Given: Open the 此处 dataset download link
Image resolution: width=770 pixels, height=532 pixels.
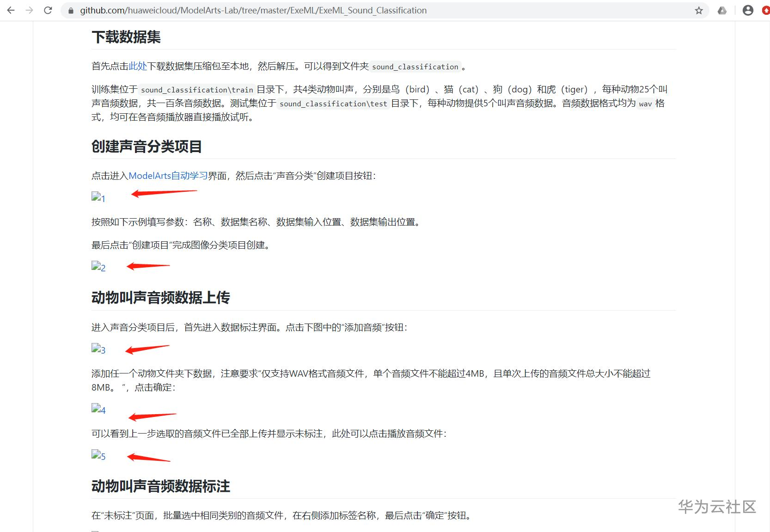Looking at the screenshot, I should coord(138,66).
